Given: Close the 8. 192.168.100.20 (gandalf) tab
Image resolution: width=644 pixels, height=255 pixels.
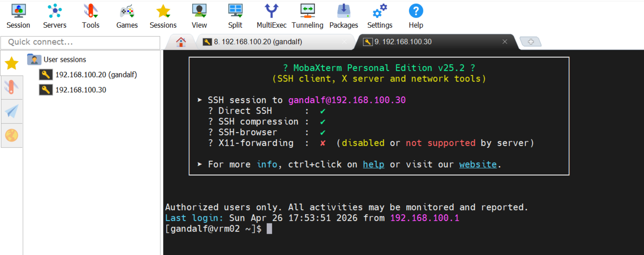Looking at the screenshot, I should [x=344, y=42].
